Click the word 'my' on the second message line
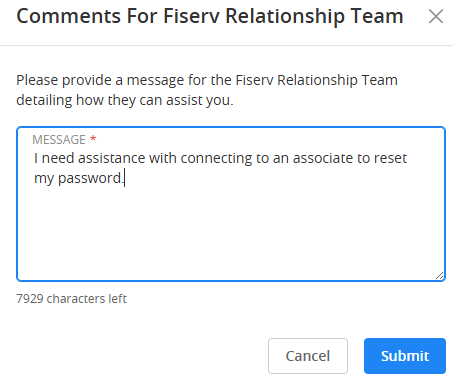Image resolution: width=453 pixels, height=384 pixels. tap(44, 179)
